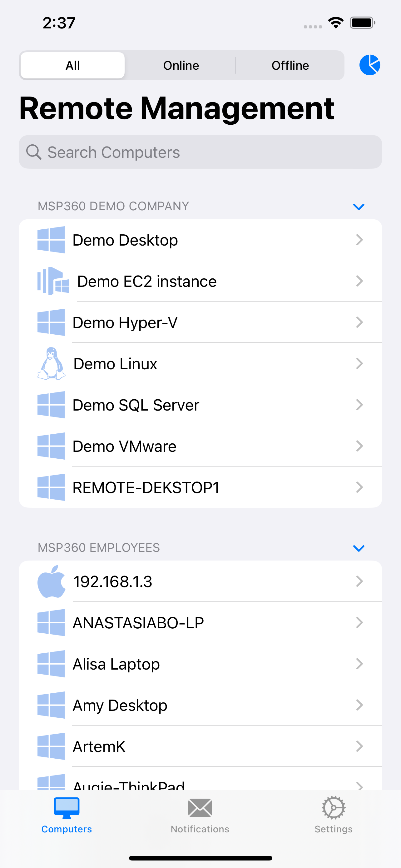This screenshot has width=401, height=868.
Task: Select the ANASTASIABO-LP name
Action: pos(138,623)
